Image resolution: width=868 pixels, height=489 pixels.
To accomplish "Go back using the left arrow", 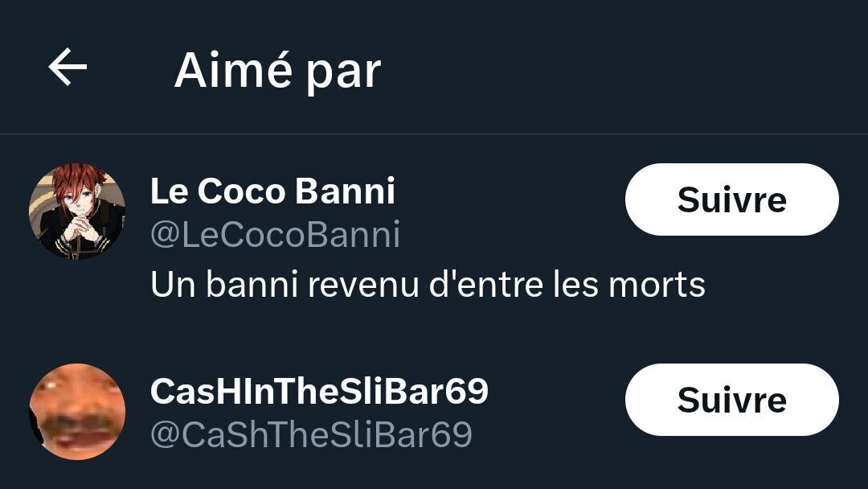I will (x=68, y=68).
